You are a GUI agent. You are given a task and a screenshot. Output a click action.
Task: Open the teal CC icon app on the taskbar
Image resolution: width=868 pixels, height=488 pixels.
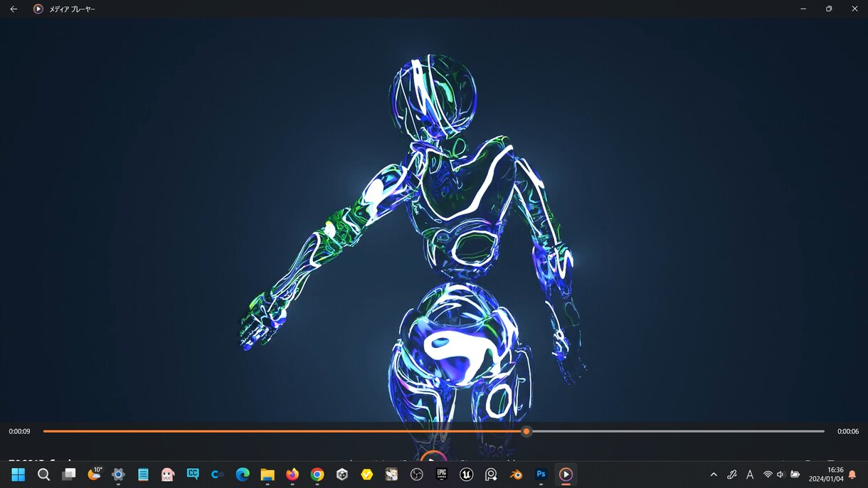click(193, 474)
